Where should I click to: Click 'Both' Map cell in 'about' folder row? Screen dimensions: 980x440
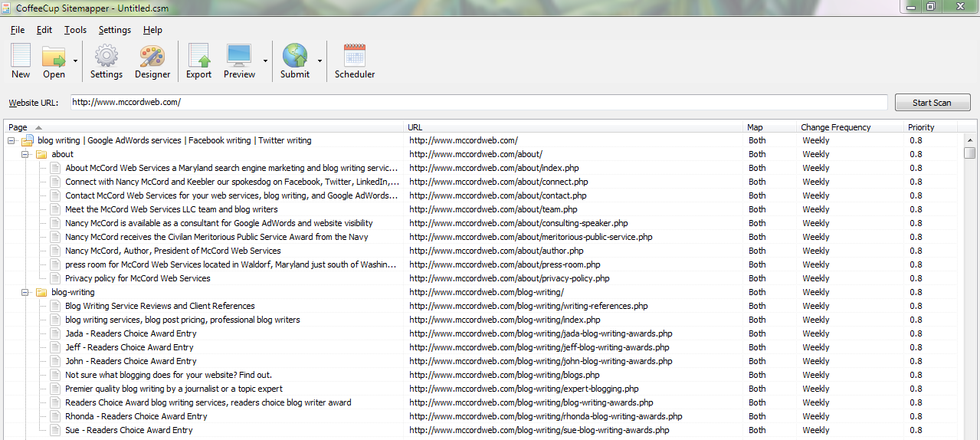[x=757, y=154]
